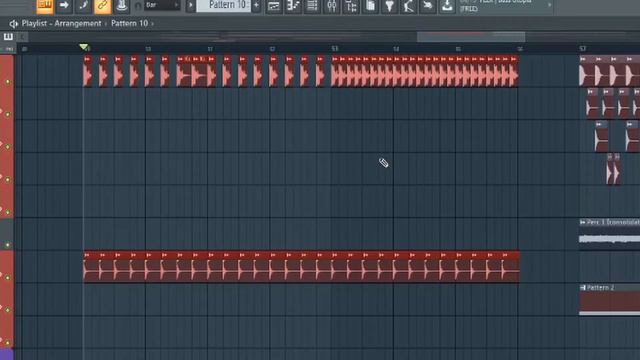The width and height of the screenshot is (640, 360).
Task: Expand the hint panel arrow
Action: click(x=549, y=5)
